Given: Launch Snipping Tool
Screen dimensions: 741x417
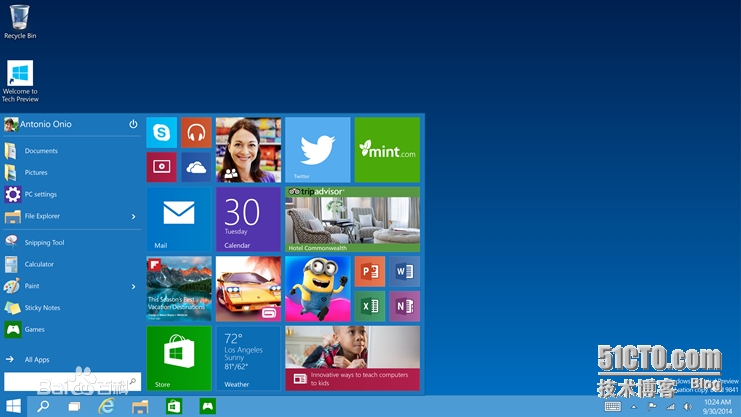Looking at the screenshot, I should [72, 243].
